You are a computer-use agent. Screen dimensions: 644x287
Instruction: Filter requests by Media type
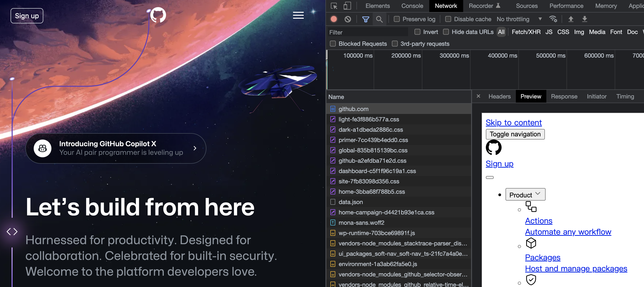coord(597,32)
